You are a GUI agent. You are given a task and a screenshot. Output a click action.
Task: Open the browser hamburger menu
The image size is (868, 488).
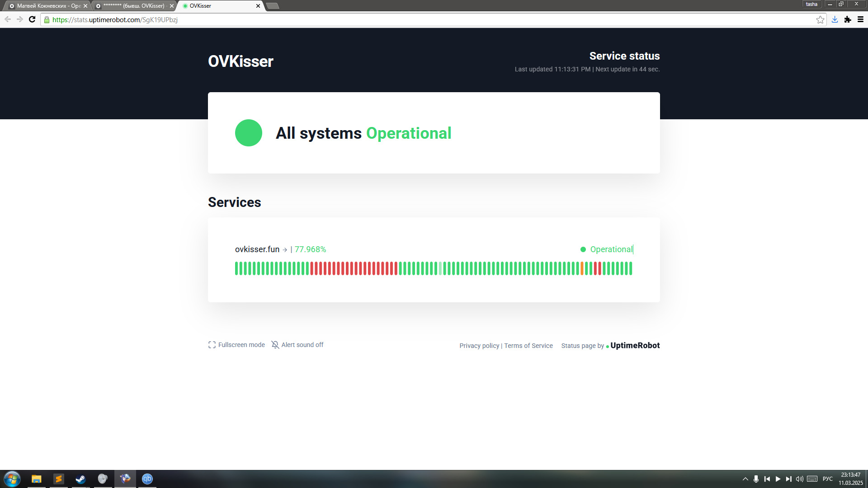point(860,19)
